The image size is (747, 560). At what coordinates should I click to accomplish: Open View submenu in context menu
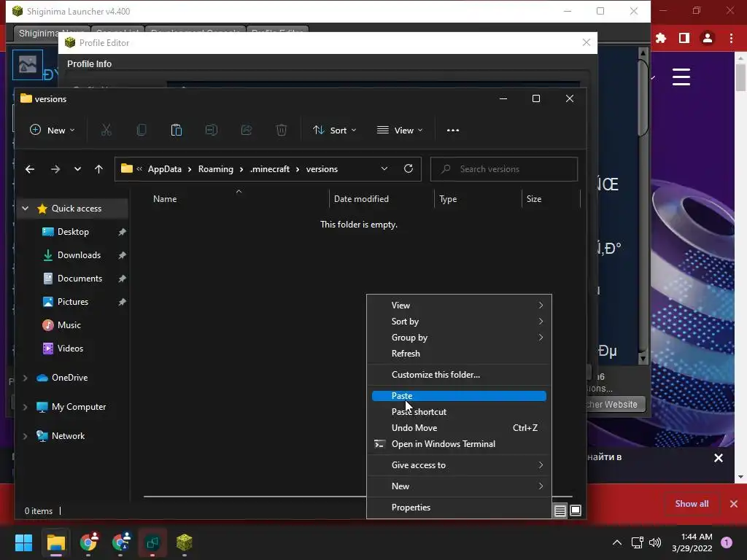[x=459, y=306]
